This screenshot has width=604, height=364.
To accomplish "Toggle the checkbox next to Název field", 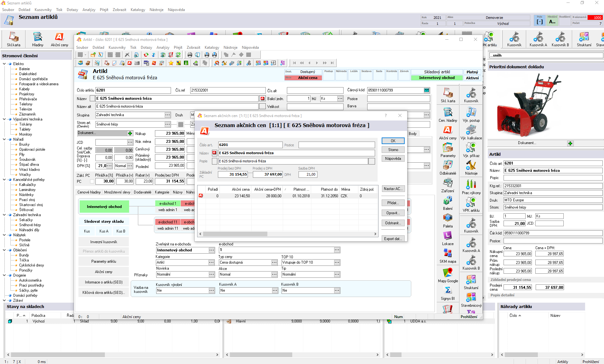I will 92,98.
